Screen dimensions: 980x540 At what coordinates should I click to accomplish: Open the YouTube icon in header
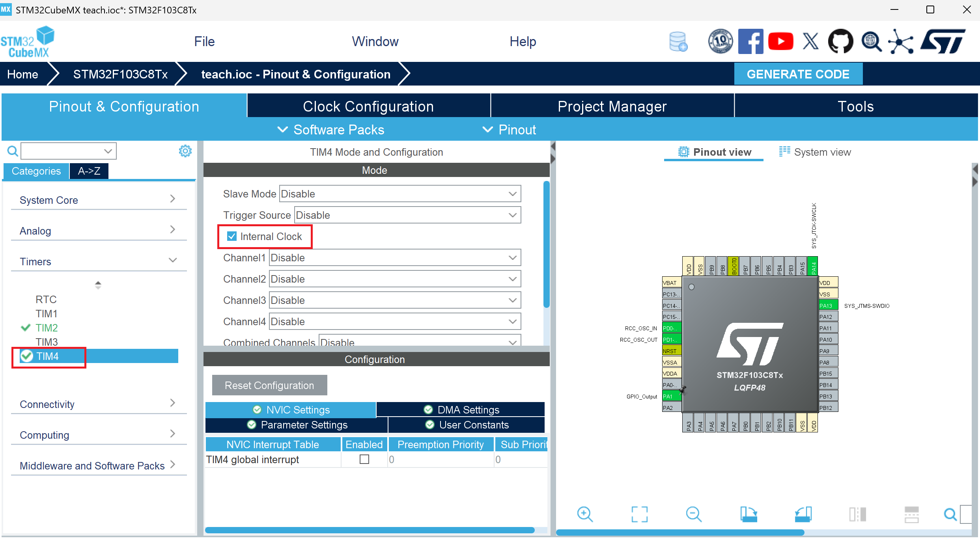point(780,41)
